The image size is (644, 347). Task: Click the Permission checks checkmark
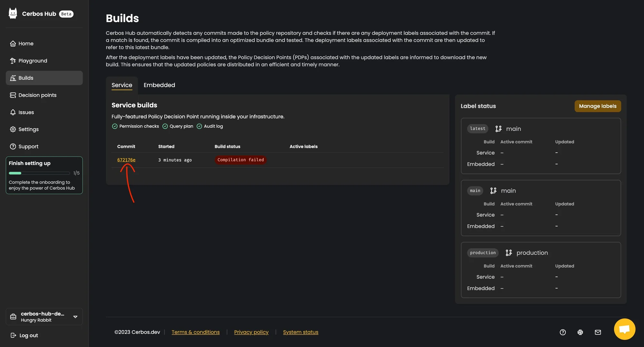(x=115, y=126)
